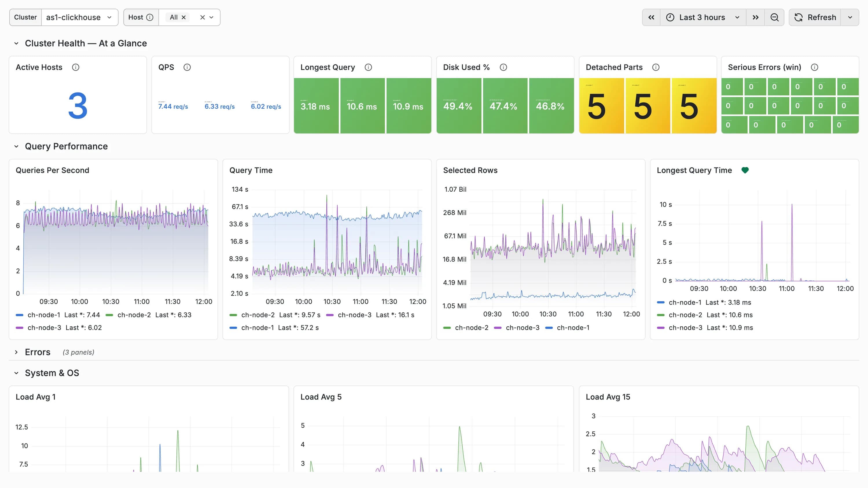Click the 49.4% Disk Used tile
Screen dimensions: 868x488
[x=459, y=106]
